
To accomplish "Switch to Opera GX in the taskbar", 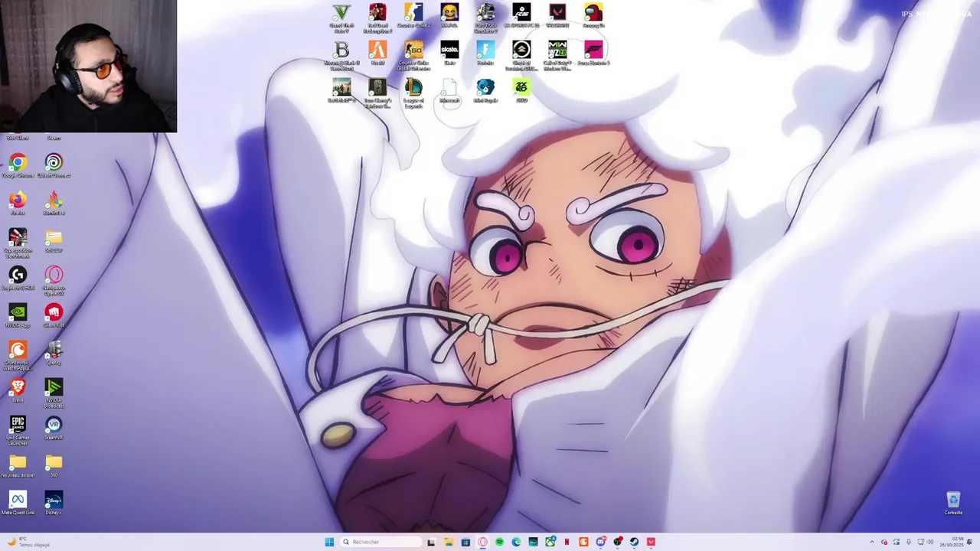I will 482,542.
